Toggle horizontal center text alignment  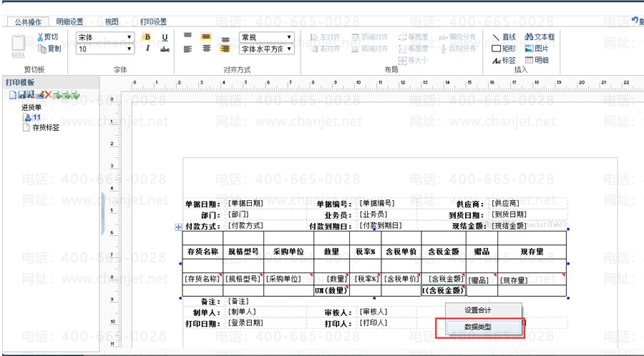[206, 49]
